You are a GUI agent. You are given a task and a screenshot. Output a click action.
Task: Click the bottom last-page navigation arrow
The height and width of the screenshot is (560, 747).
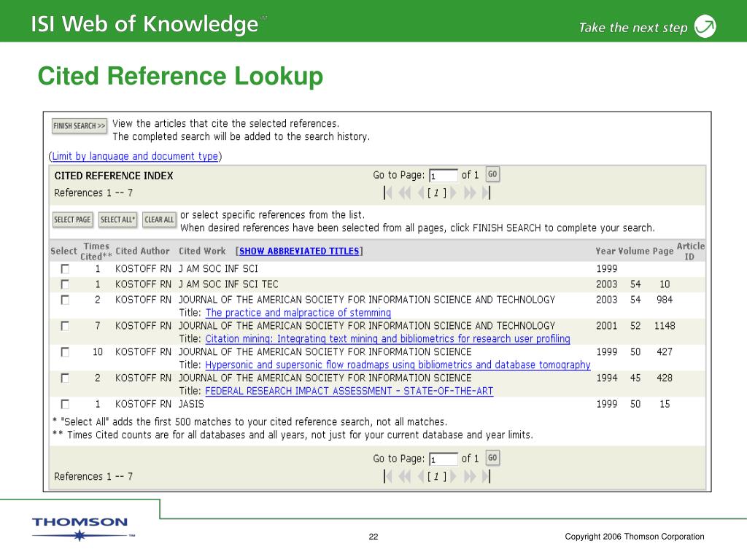click(486, 476)
